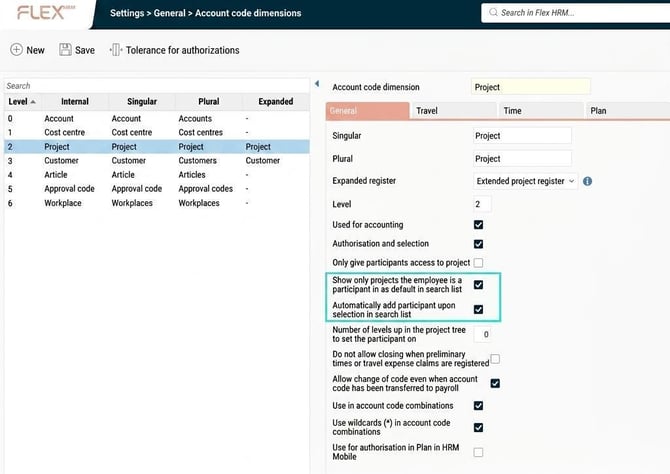Toggle Use in account code combinations checkbox
The image size is (670, 474).
tap(479, 406)
